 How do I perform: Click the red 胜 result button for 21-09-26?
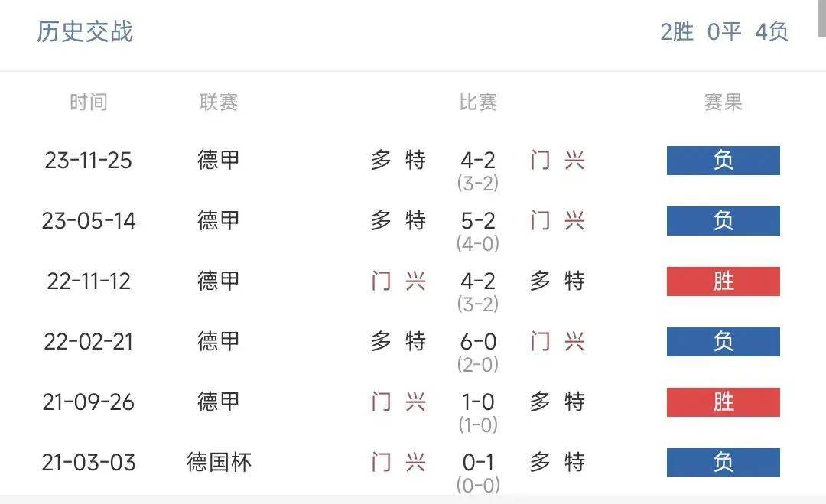723,402
